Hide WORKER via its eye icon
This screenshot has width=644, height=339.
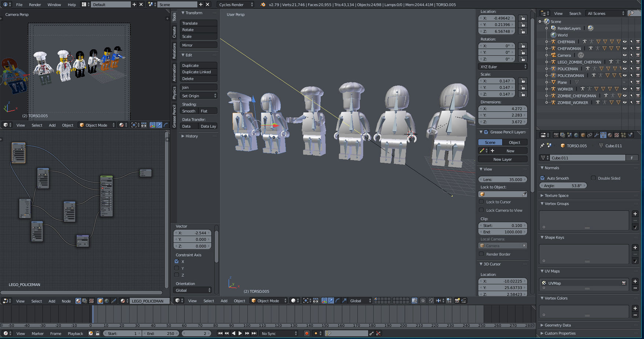(x=625, y=89)
